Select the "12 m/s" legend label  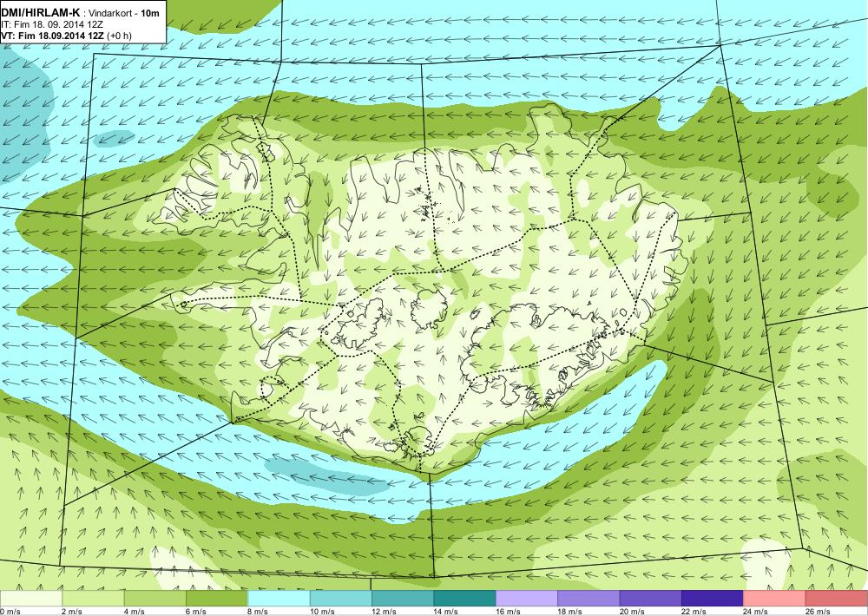click(x=385, y=612)
